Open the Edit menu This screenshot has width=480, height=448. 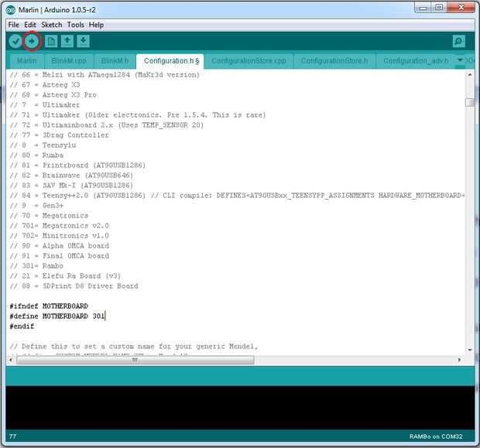pos(30,25)
